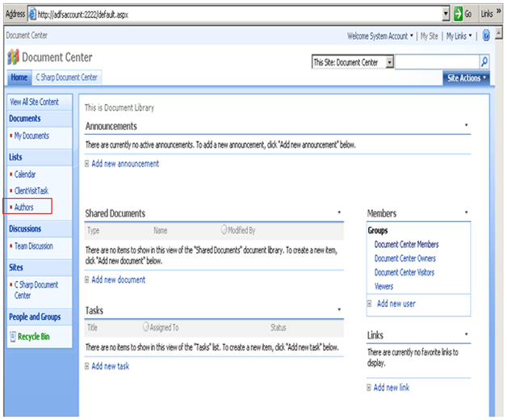Click the Recycle Bin icon

pos(12,336)
